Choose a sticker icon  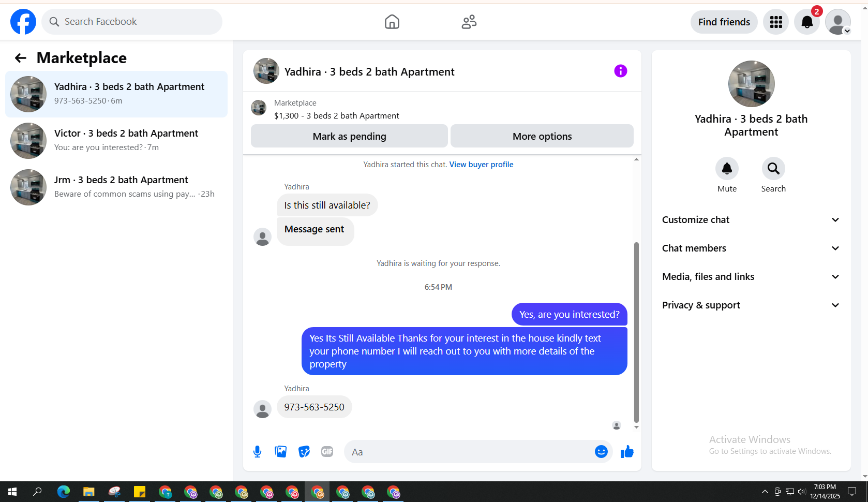pos(304,452)
